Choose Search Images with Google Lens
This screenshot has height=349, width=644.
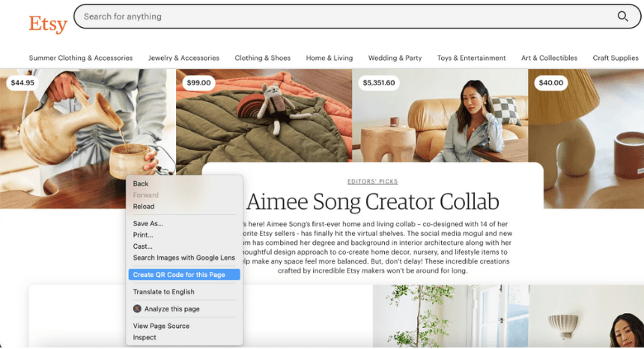pyautogui.click(x=184, y=258)
